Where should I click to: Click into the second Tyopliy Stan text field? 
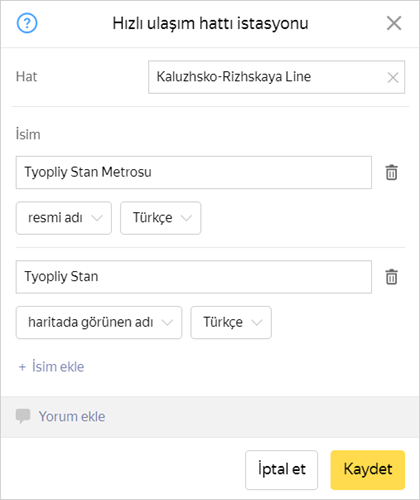pyautogui.click(x=194, y=277)
